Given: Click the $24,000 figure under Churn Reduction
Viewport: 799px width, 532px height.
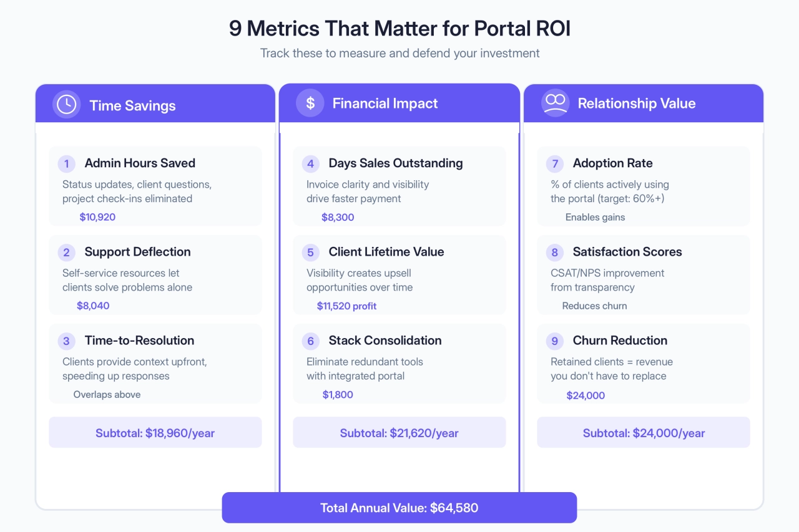Looking at the screenshot, I should (x=586, y=395).
